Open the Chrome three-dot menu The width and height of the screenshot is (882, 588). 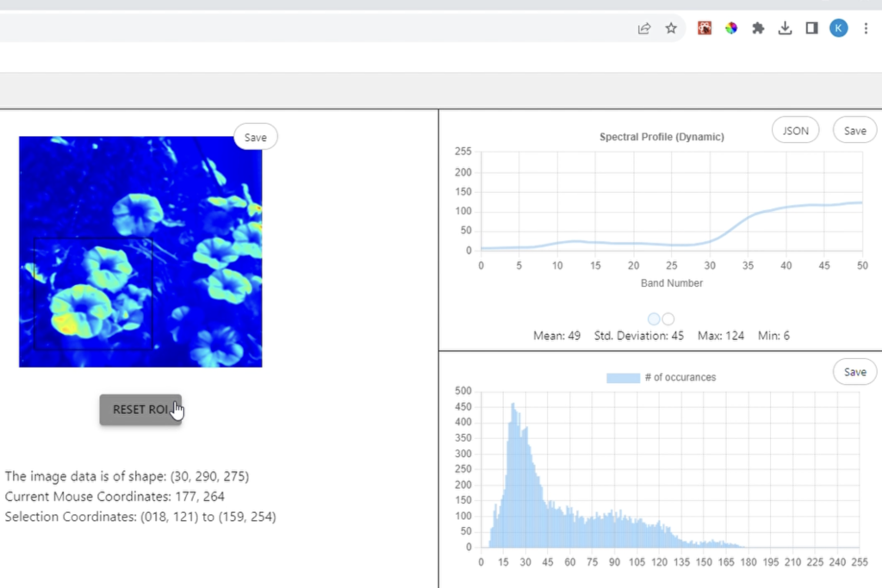pyautogui.click(x=866, y=28)
